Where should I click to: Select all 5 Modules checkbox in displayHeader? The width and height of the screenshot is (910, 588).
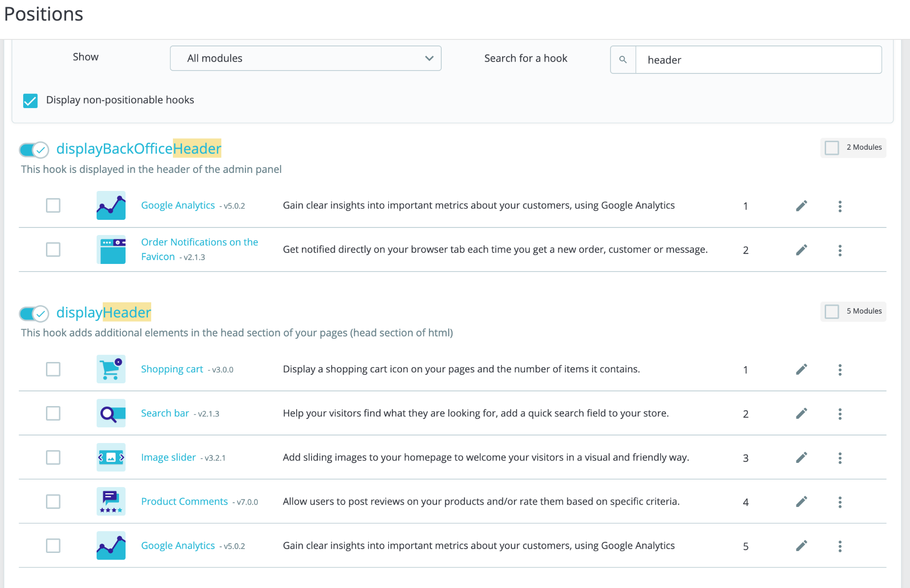[832, 311]
